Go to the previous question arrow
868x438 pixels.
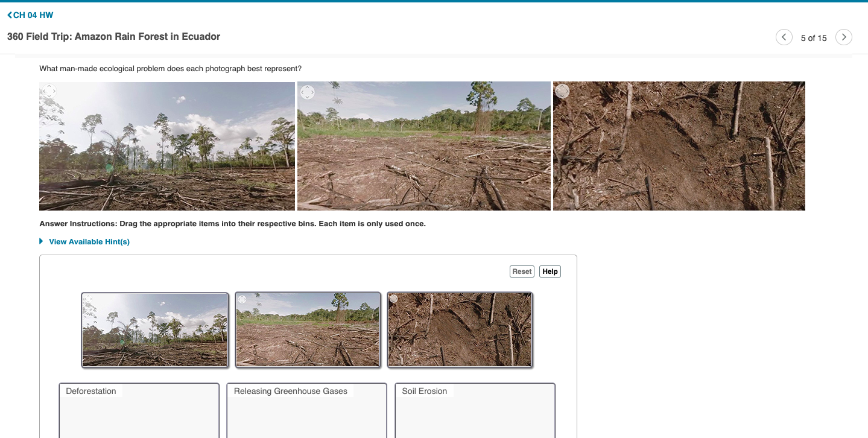point(784,37)
